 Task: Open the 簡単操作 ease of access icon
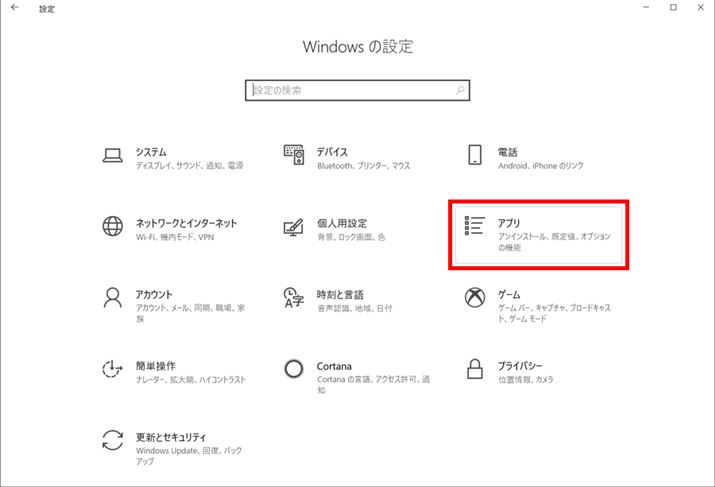click(x=112, y=368)
